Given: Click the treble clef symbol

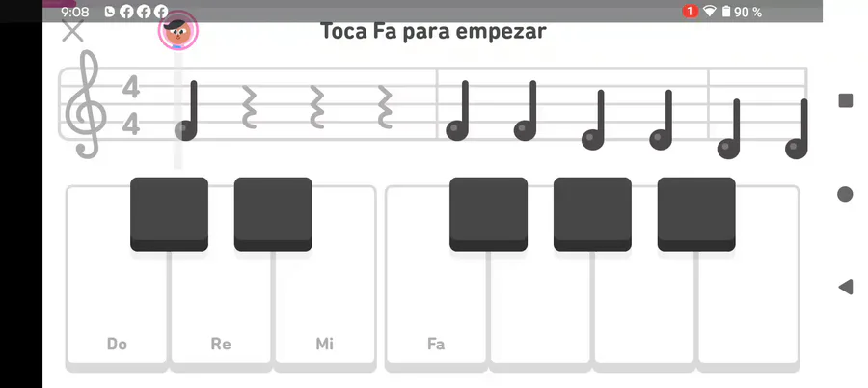Looking at the screenshot, I should [x=86, y=104].
